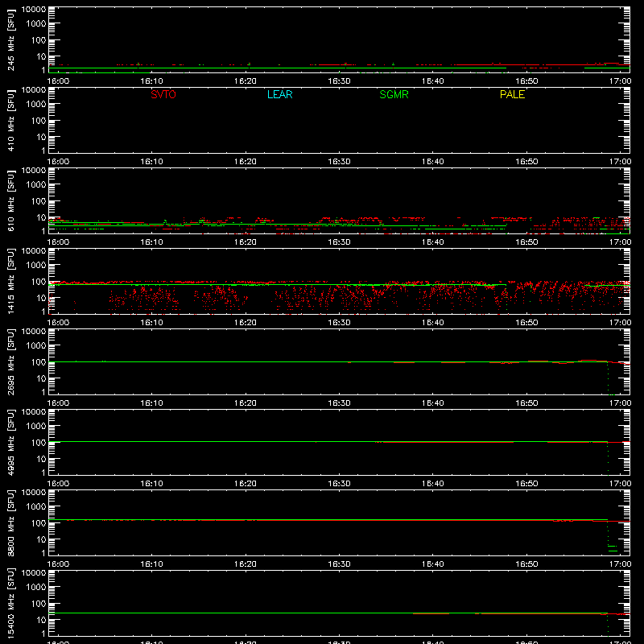This screenshot has width=644, height=644.
Task: Click 16:20 tick under the 4995 MHz panel
Action: pos(246,484)
